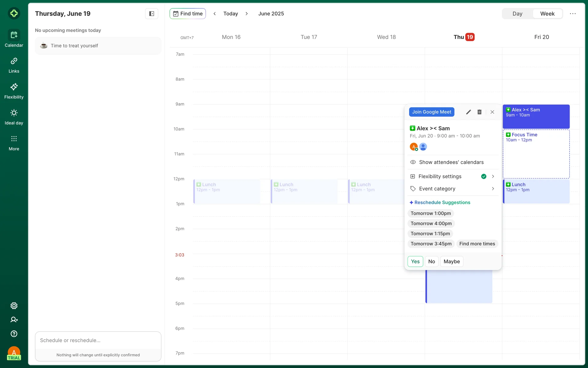Click the invite teammates person icon
588x368 pixels.
pyautogui.click(x=14, y=320)
